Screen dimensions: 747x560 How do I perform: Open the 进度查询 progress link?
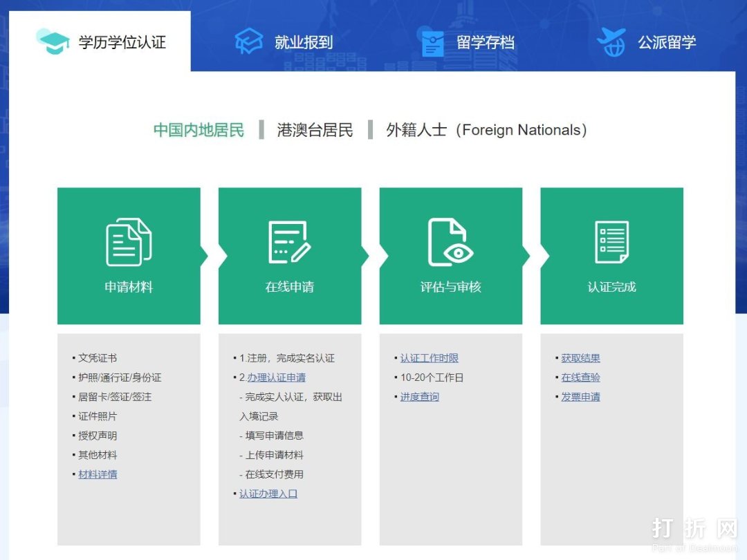click(419, 397)
